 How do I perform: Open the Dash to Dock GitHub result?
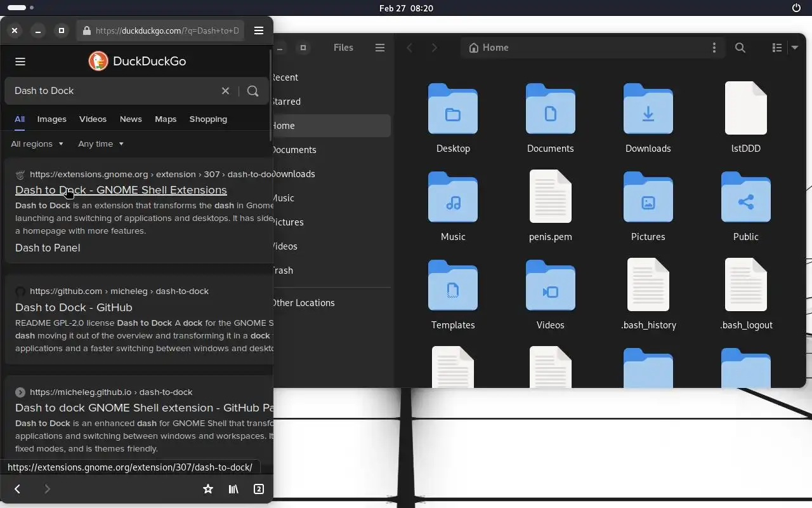[74, 307]
